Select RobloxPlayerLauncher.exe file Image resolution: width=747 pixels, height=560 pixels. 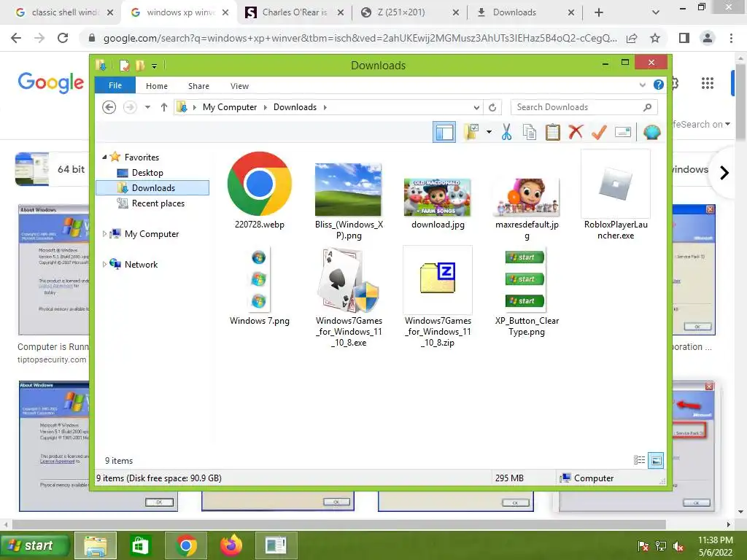pos(616,195)
